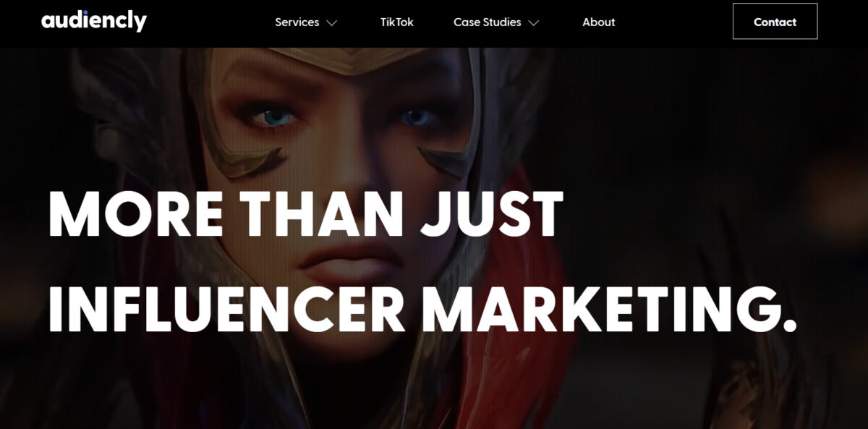This screenshot has width=868, height=429.
Task: Expand the Case Studies chevron arrow
Action: click(534, 23)
